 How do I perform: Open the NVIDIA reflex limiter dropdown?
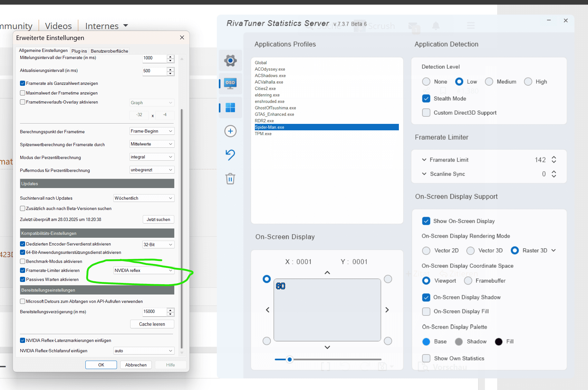(144, 270)
